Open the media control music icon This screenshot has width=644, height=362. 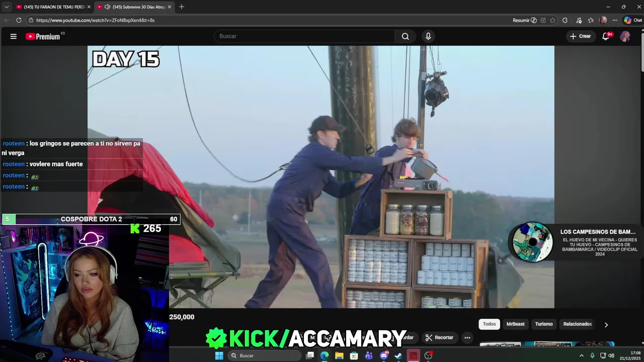(579, 20)
